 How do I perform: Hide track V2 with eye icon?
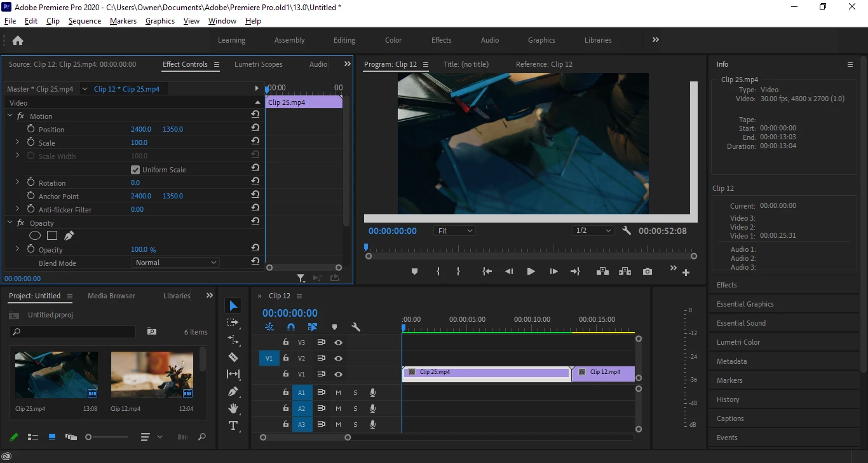point(338,359)
